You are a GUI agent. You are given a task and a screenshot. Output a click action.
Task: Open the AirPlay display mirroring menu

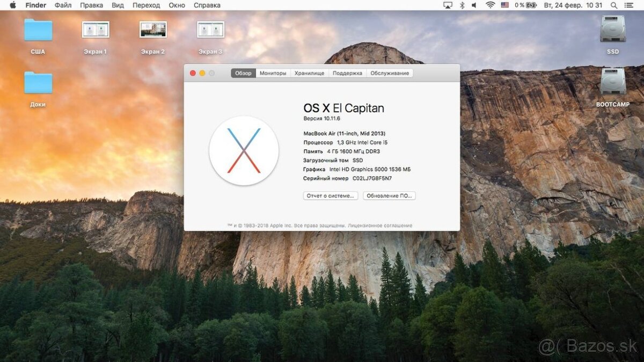click(447, 5)
